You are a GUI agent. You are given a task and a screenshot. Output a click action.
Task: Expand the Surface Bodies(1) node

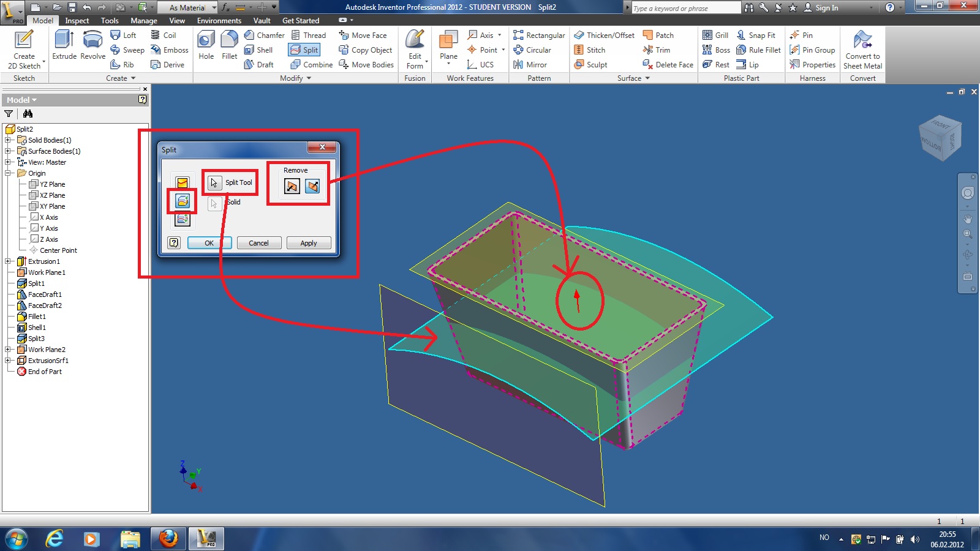tap(8, 151)
